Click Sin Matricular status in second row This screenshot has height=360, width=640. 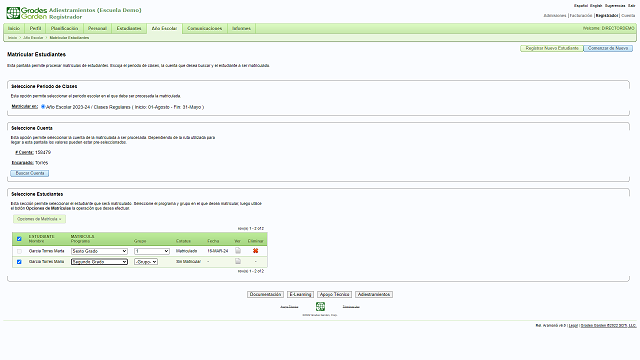pos(188,262)
